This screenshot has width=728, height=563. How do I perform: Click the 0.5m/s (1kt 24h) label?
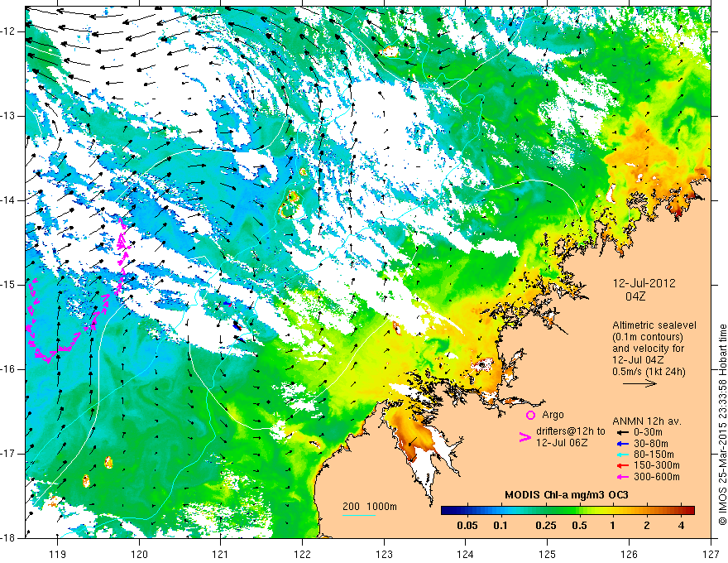click(649, 371)
